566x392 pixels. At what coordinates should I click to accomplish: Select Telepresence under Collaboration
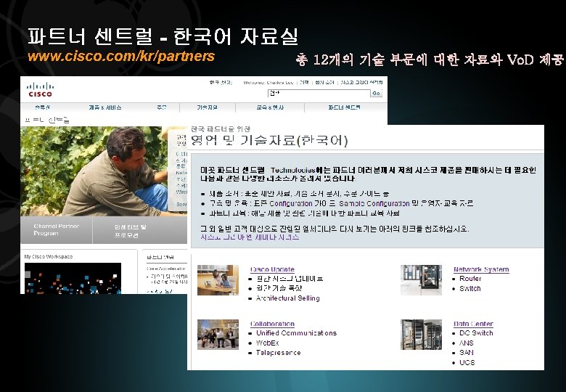(x=278, y=353)
